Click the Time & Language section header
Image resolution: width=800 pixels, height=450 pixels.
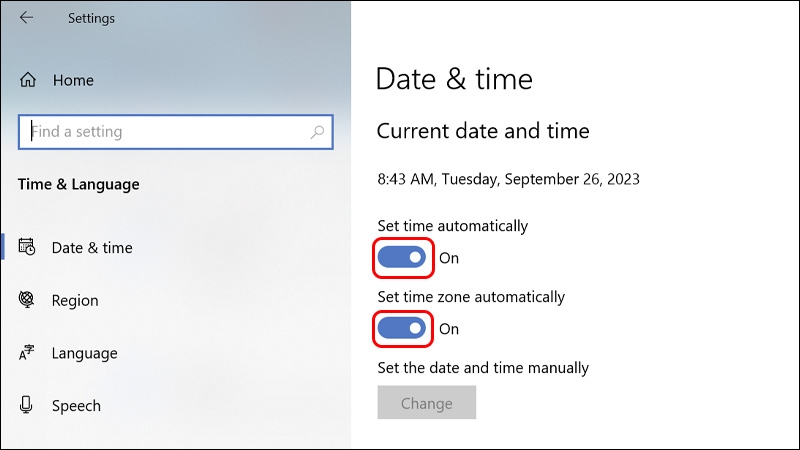(x=79, y=184)
